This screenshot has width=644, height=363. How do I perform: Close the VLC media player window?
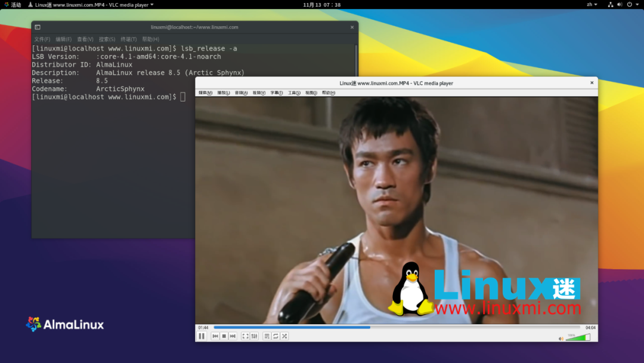coord(592,82)
